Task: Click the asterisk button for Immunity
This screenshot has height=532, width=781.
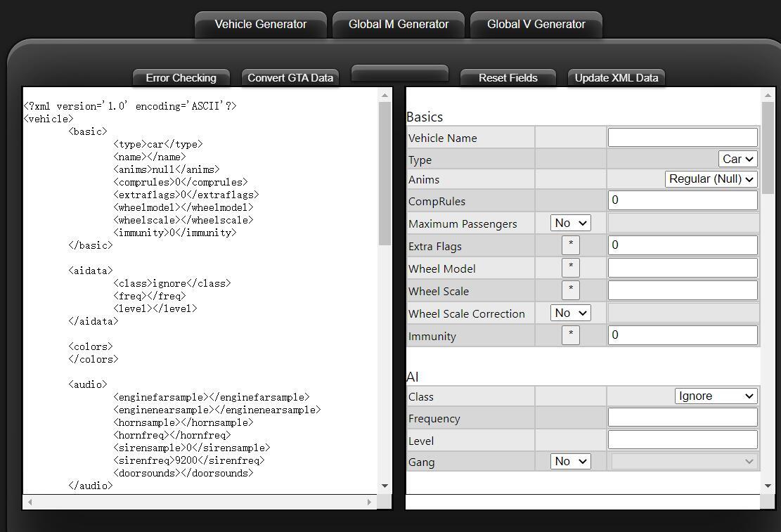Action: click(x=571, y=335)
